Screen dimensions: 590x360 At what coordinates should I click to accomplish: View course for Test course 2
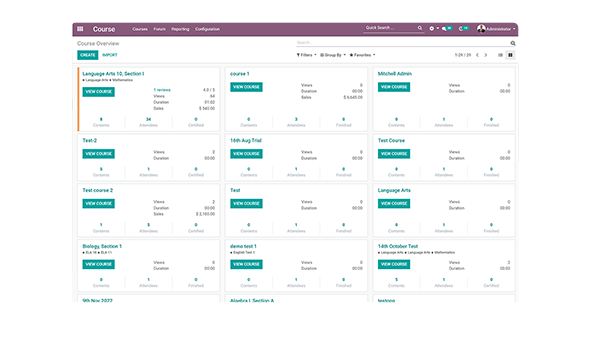click(99, 204)
